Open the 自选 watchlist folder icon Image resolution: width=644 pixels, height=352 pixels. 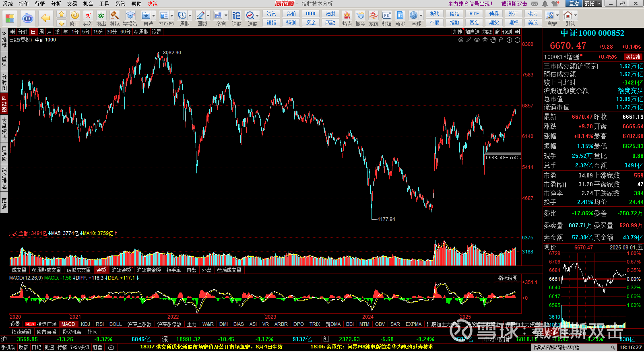146,15
